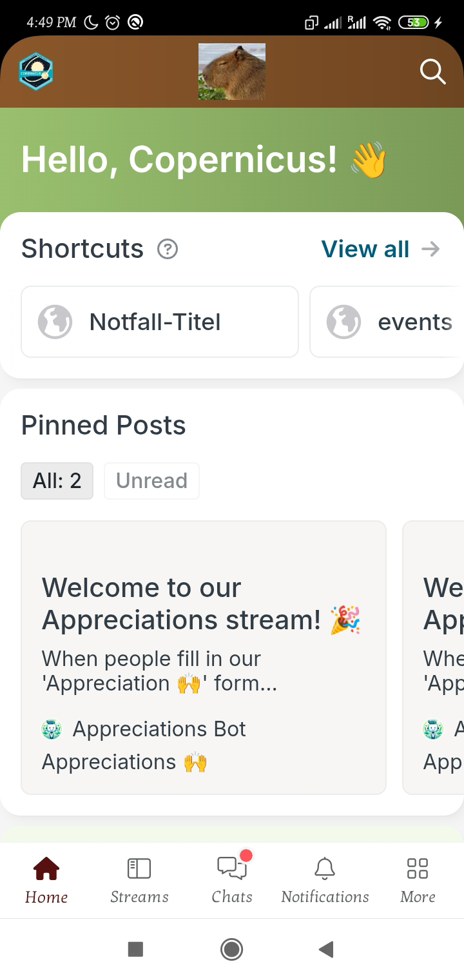The height and width of the screenshot is (980, 464).
Task: Open the Welcome to Appreciations stream post
Action: (204, 658)
